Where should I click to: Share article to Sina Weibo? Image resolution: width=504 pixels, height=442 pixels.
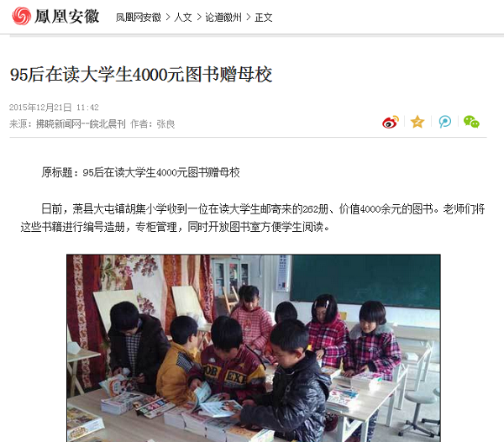pyautogui.click(x=391, y=122)
